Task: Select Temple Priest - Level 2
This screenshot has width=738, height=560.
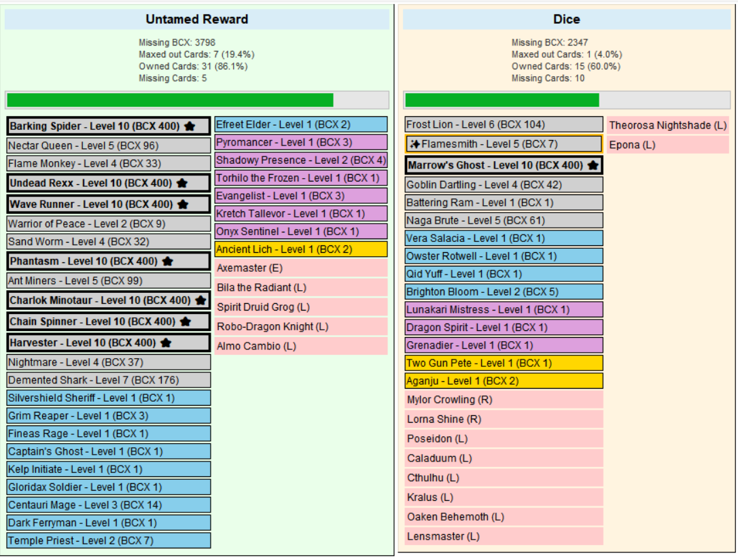Action: pyautogui.click(x=109, y=541)
